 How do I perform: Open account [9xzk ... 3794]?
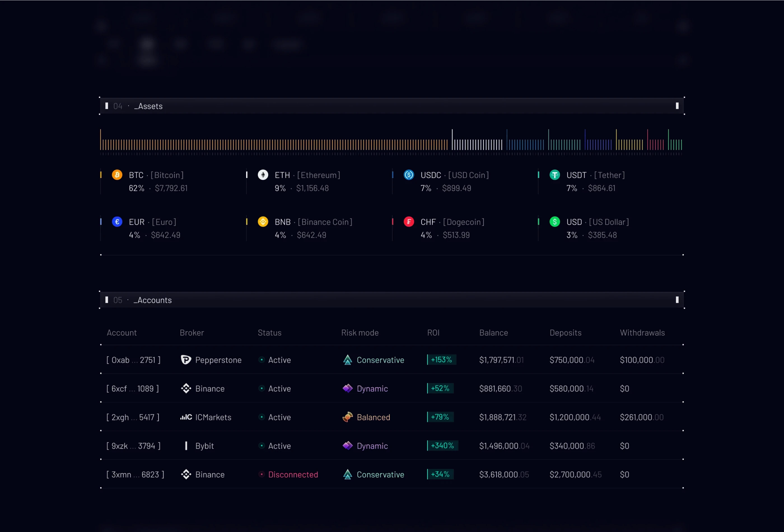tap(133, 446)
